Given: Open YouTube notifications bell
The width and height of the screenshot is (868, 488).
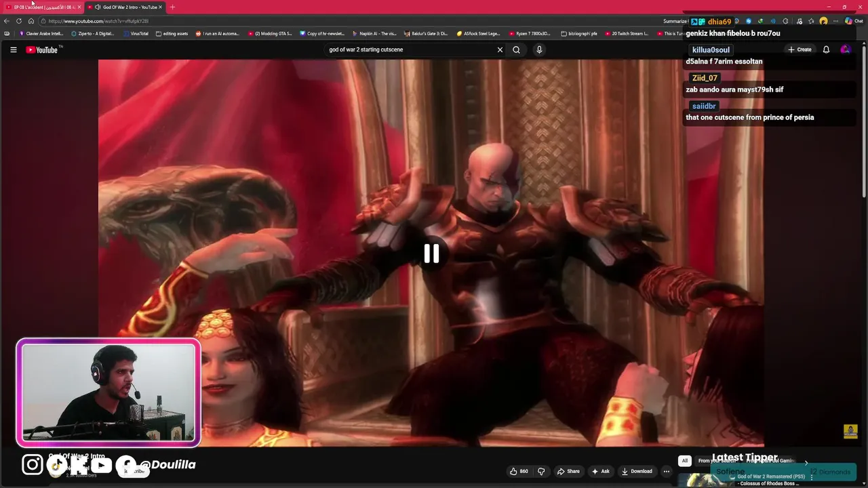Looking at the screenshot, I should tap(826, 49).
